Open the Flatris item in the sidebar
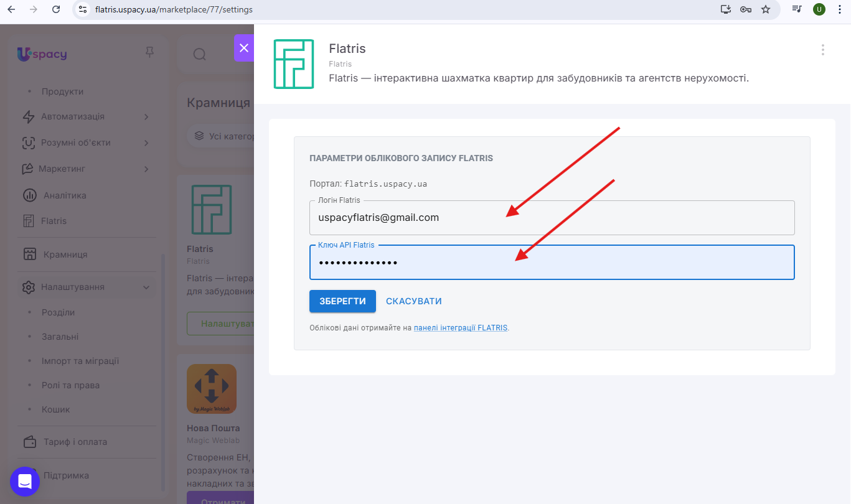The width and height of the screenshot is (851, 504). point(54,221)
